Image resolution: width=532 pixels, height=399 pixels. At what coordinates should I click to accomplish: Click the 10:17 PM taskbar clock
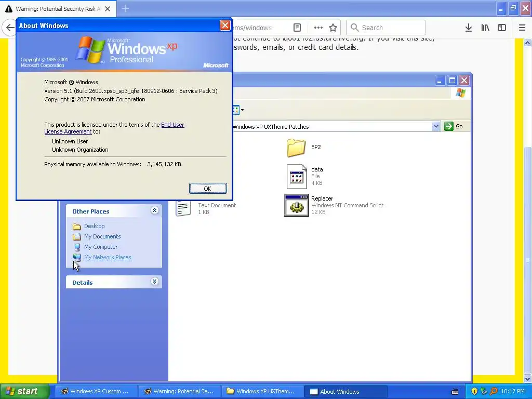(513, 391)
